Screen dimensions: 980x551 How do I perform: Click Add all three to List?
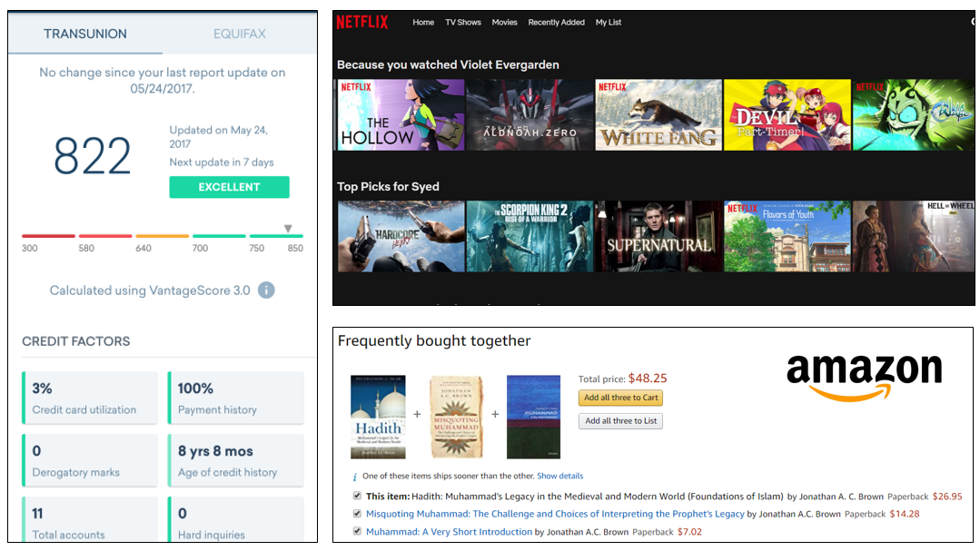(620, 421)
